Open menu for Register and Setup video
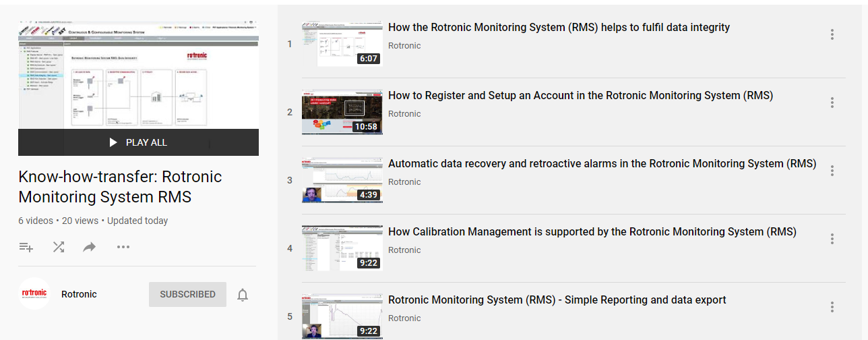 point(832,103)
